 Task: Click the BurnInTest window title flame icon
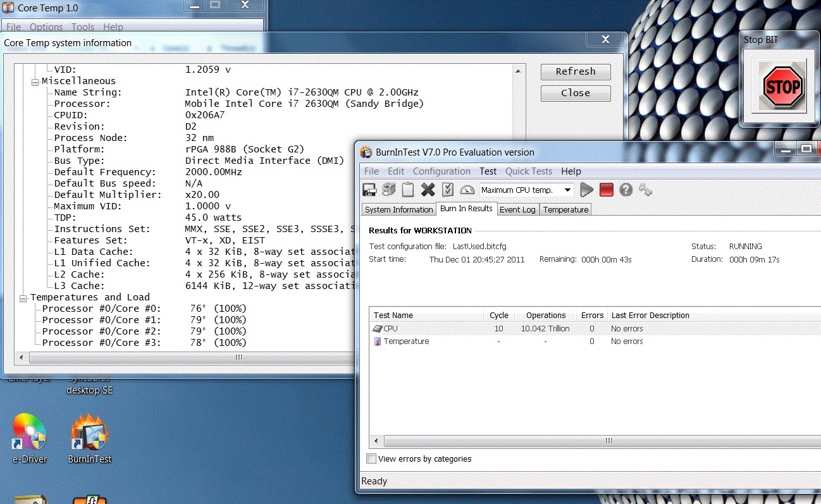click(366, 152)
